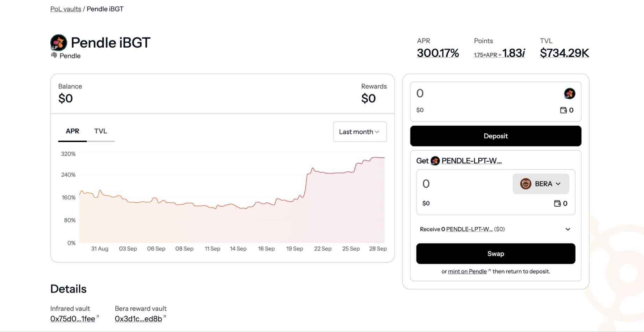
Task: Open the Last month time range dropdown
Action: (x=360, y=132)
